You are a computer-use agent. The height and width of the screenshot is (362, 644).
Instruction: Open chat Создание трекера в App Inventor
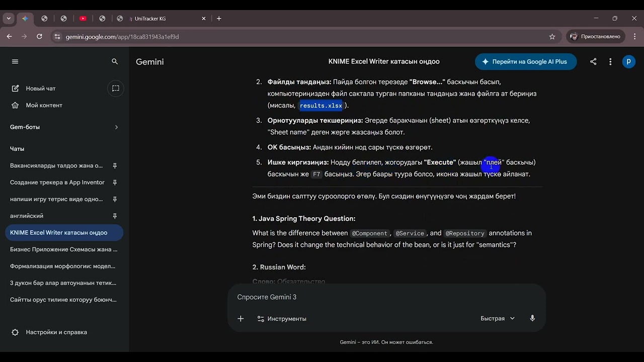(x=57, y=183)
